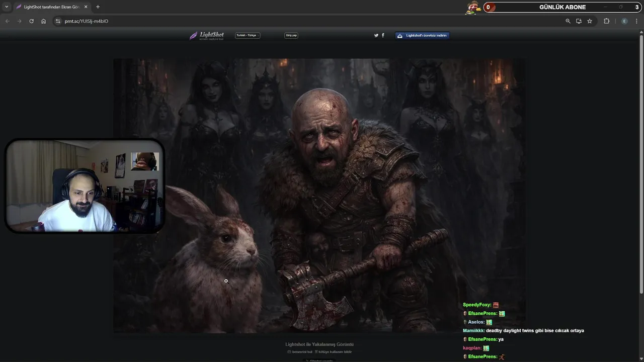Image resolution: width=644 pixels, height=362 pixels.
Task: Click the captured fantasy warrior image
Action: pyautogui.click(x=319, y=196)
